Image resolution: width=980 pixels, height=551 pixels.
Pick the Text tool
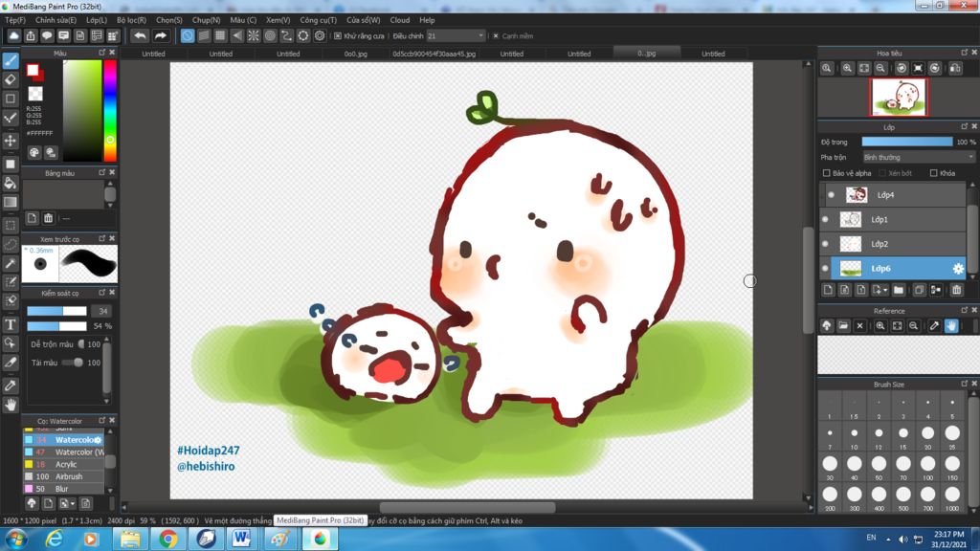pos(11,324)
